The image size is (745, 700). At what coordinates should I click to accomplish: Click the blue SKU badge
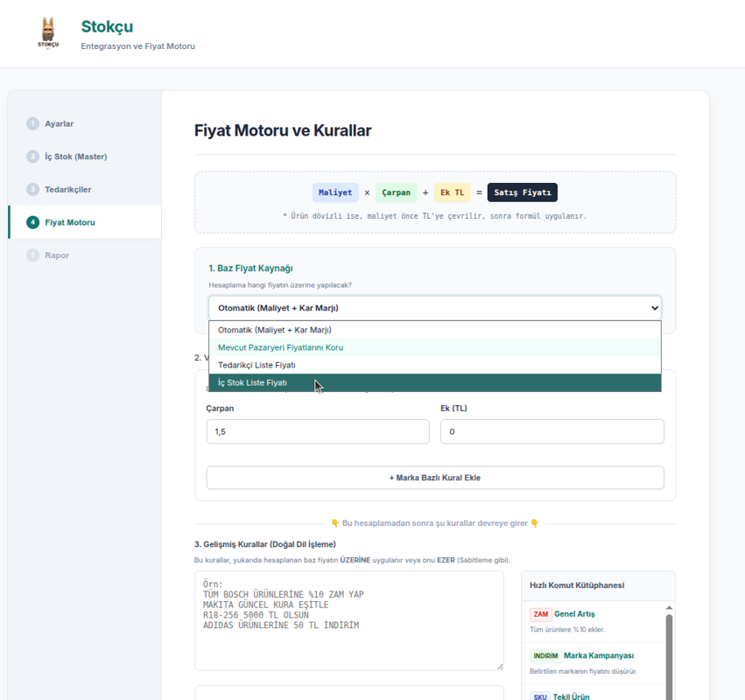(539, 696)
